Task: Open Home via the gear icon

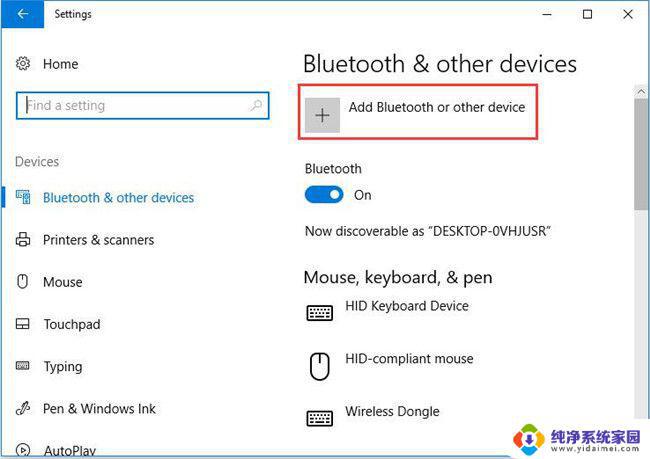Action: [23, 64]
